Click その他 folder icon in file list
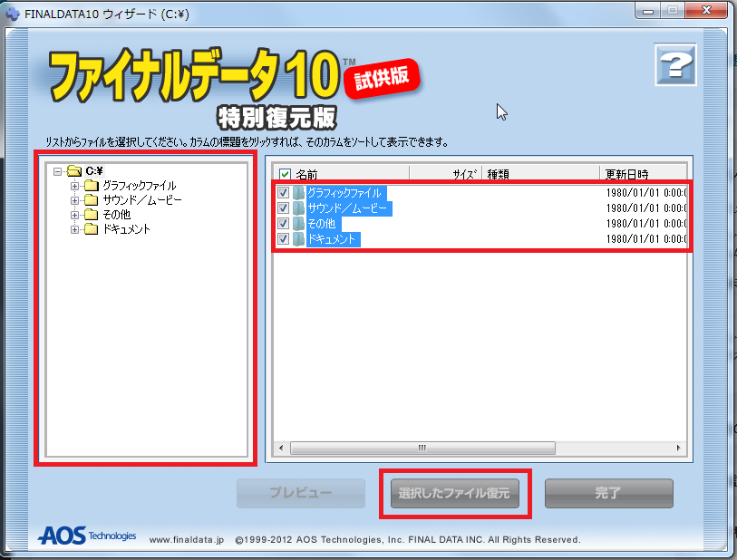The image size is (737, 560). [298, 224]
